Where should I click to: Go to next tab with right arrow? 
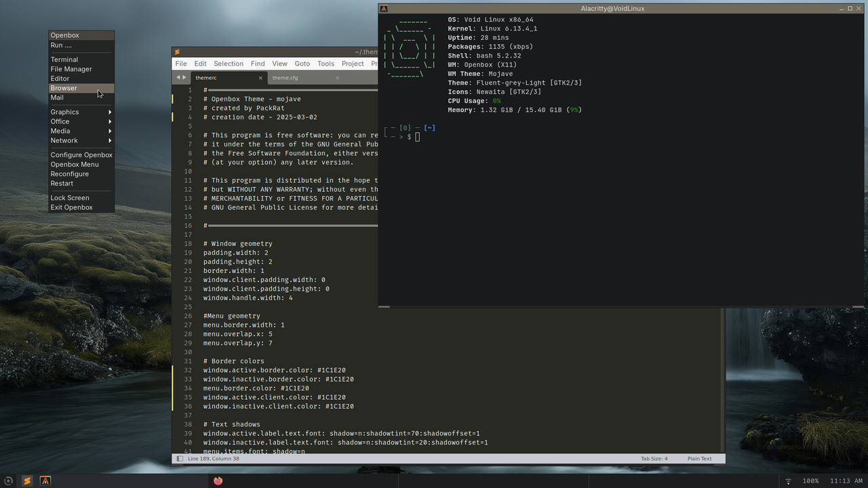(x=184, y=78)
